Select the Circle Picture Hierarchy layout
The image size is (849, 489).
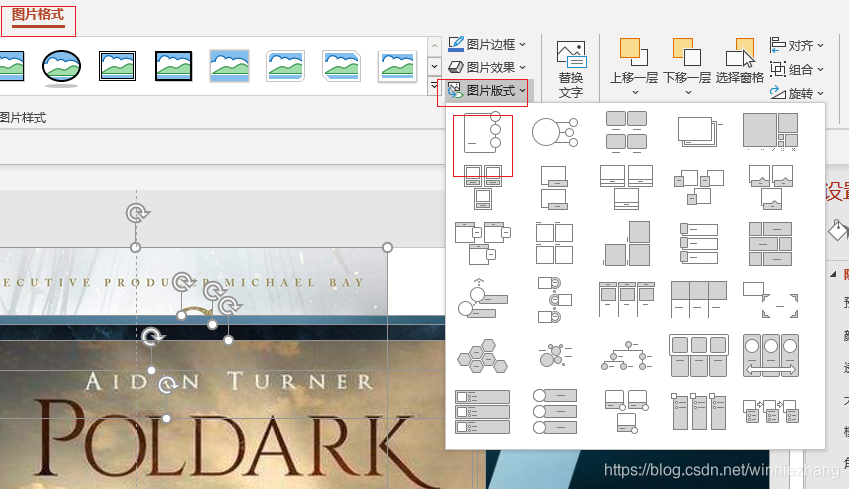tap(626, 356)
